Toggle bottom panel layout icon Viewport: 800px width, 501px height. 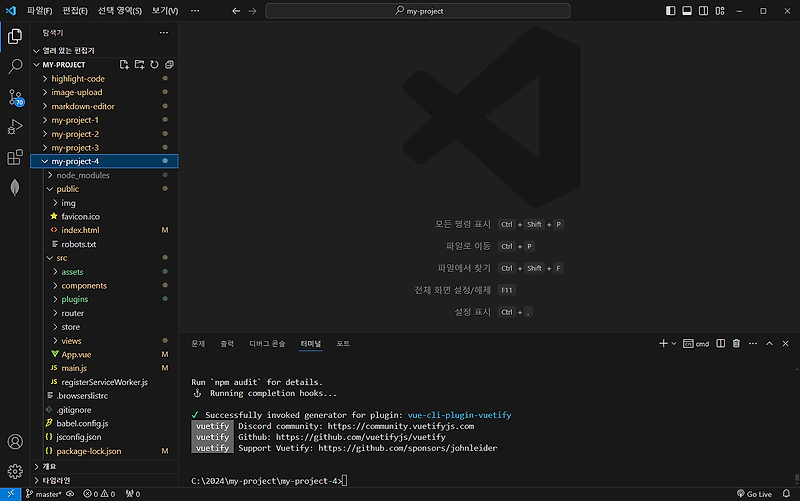click(x=687, y=11)
